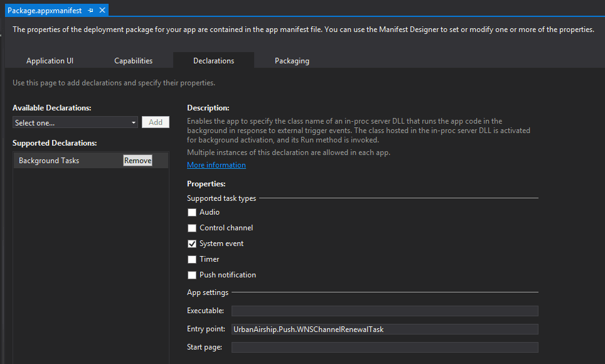Uncheck the System event checkbox
Viewport: 605px width, 364px height.
pos(192,244)
